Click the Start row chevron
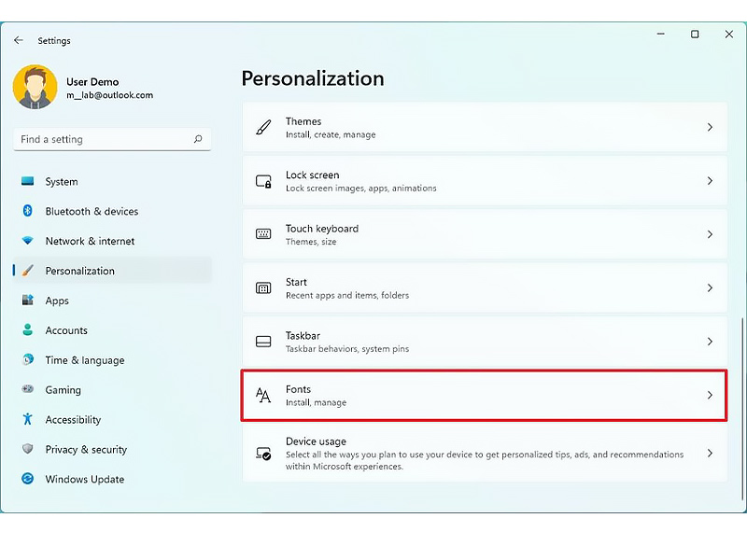 pos(710,288)
